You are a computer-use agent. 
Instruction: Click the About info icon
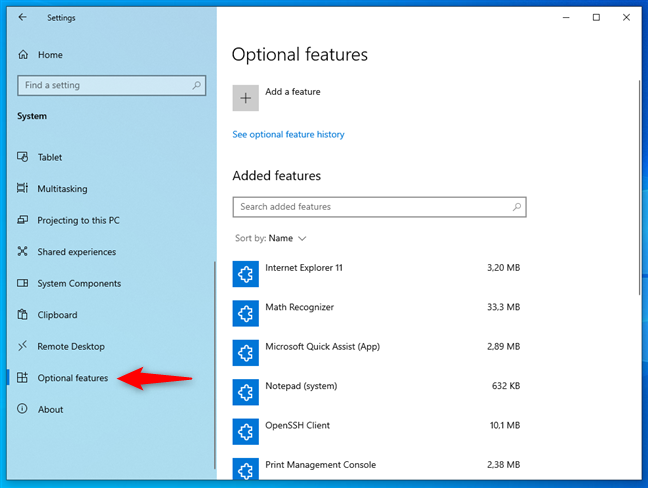click(22, 409)
